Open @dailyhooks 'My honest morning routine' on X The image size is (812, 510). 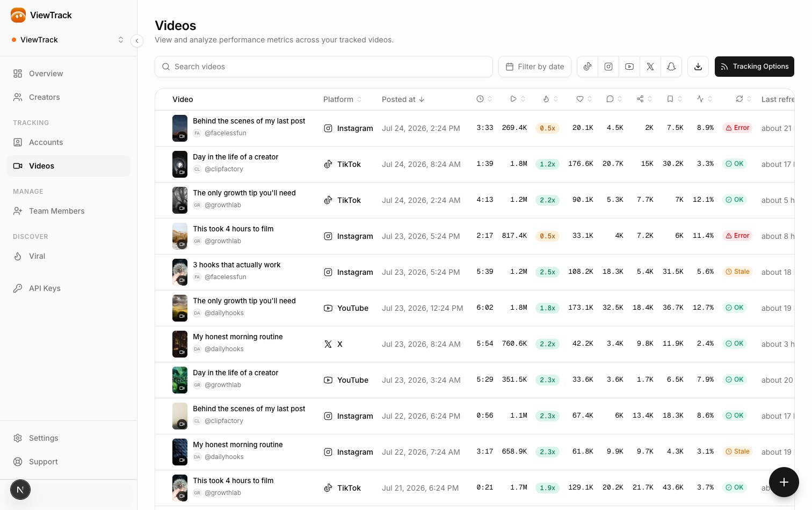[238, 337]
